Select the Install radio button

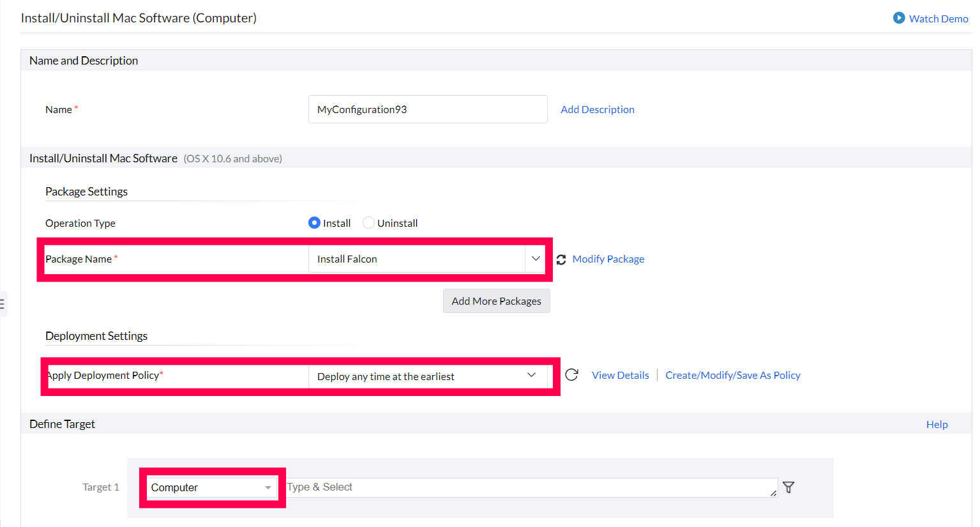[314, 223]
